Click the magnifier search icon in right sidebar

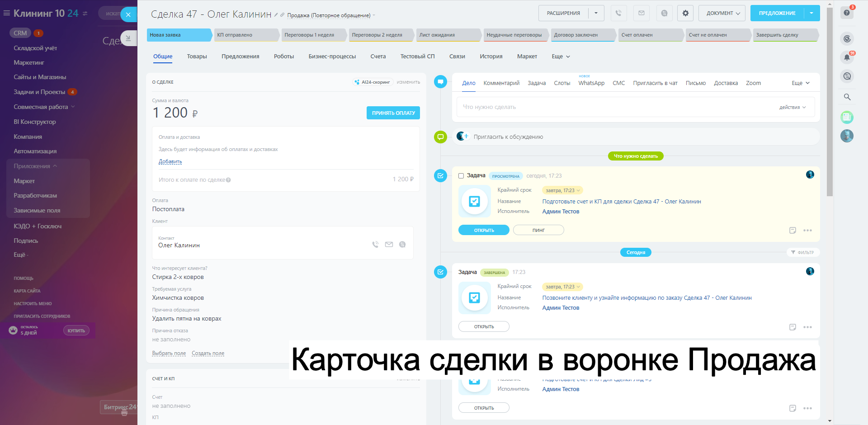pyautogui.click(x=847, y=97)
